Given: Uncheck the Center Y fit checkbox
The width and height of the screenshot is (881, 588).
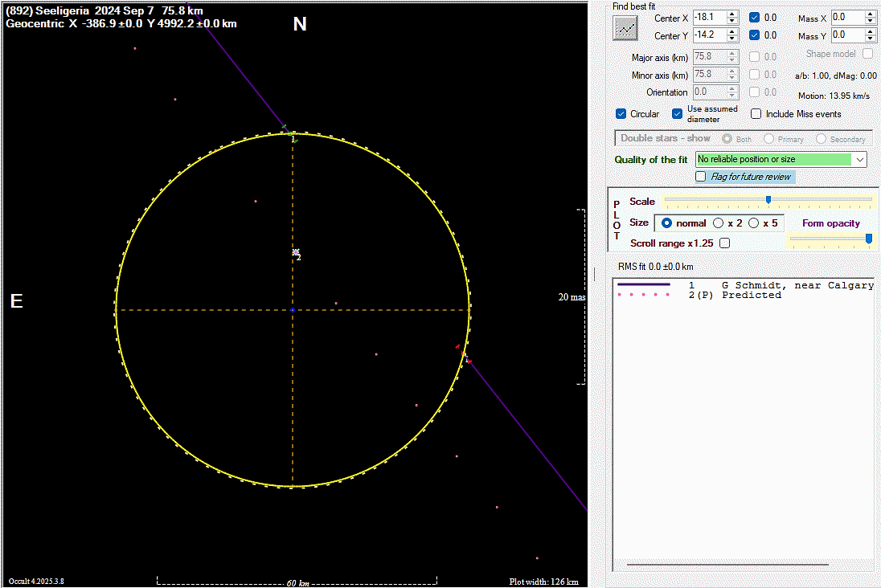Looking at the screenshot, I should coord(754,35).
